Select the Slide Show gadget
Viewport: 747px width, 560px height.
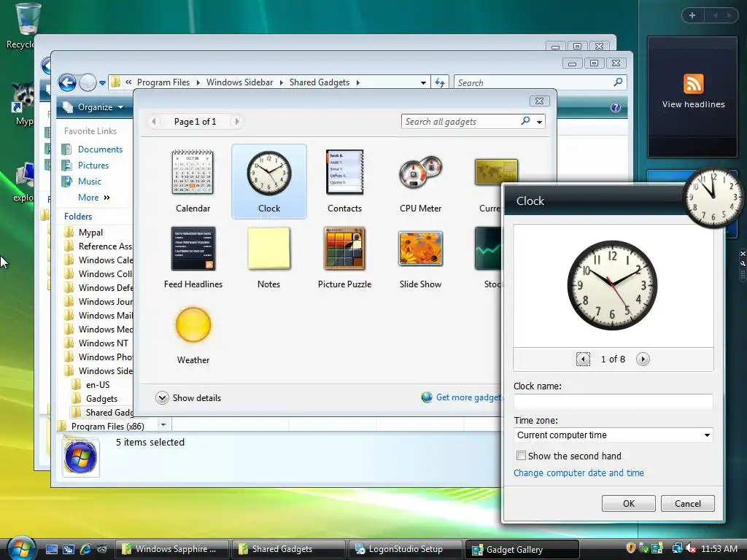tap(420, 249)
